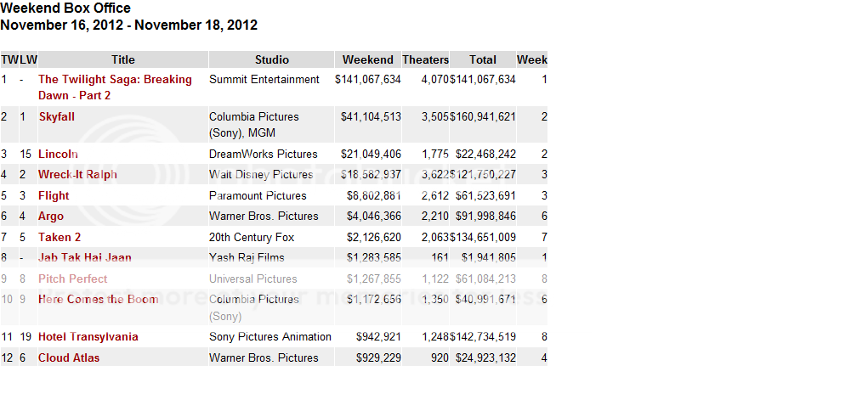Open the Lincoln movie link

58,154
